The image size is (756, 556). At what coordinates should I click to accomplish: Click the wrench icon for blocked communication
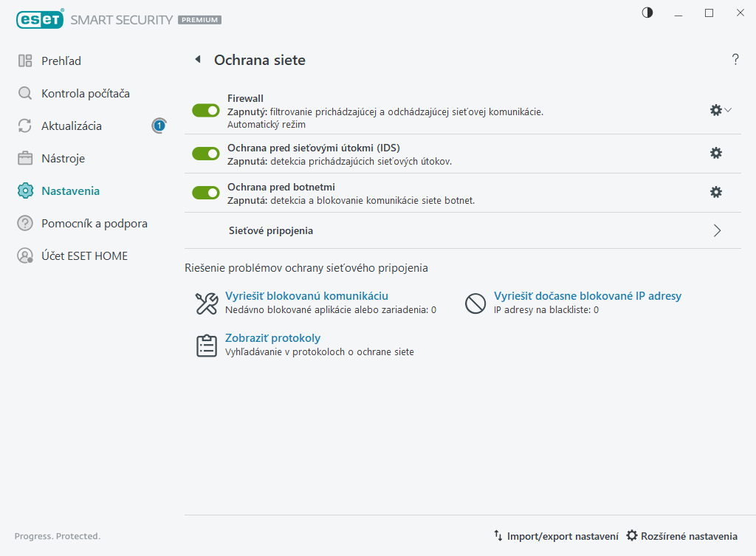coord(206,303)
